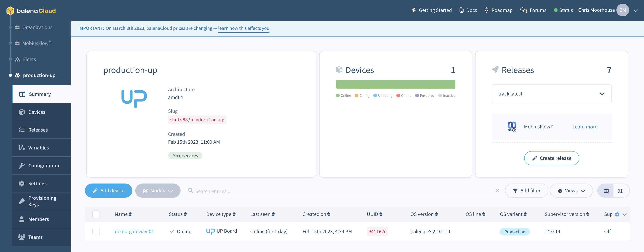Follow 'learn how this affects you' link

[x=244, y=28]
